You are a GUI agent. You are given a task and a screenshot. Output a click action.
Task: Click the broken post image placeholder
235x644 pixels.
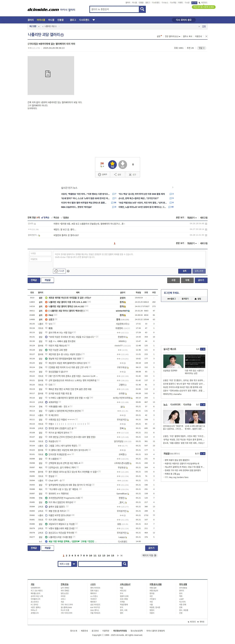click(x=51, y=75)
